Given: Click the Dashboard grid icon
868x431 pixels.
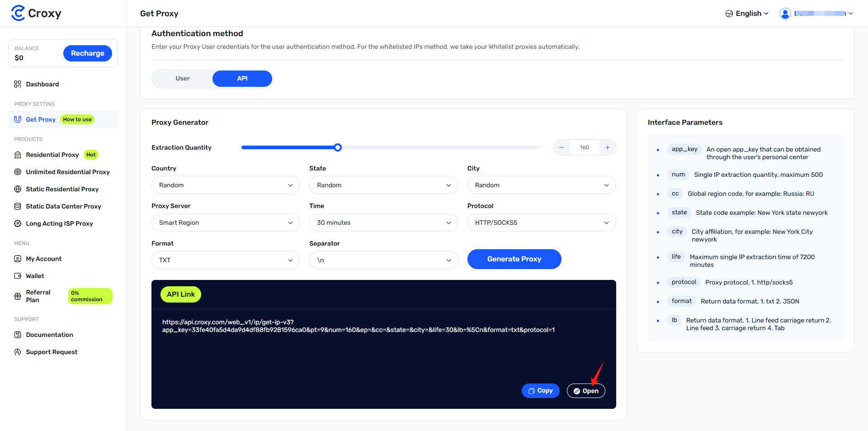Looking at the screenshot, I should pyautogui.click(x=18, y=84).
